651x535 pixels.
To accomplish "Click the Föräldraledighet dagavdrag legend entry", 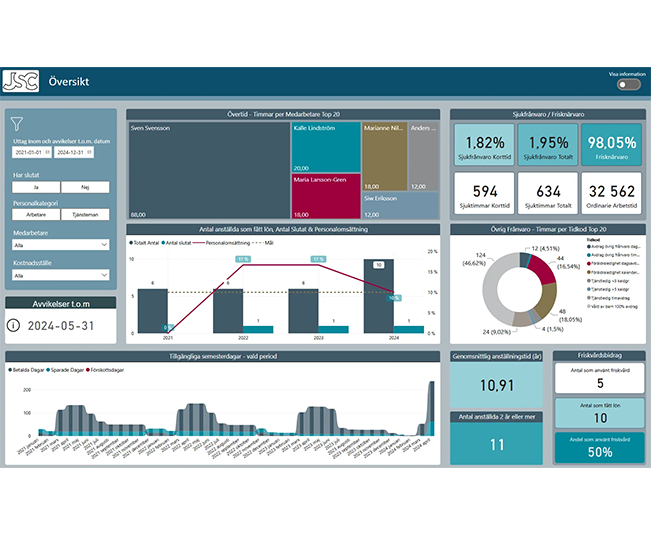I will [x=613, y=264].
